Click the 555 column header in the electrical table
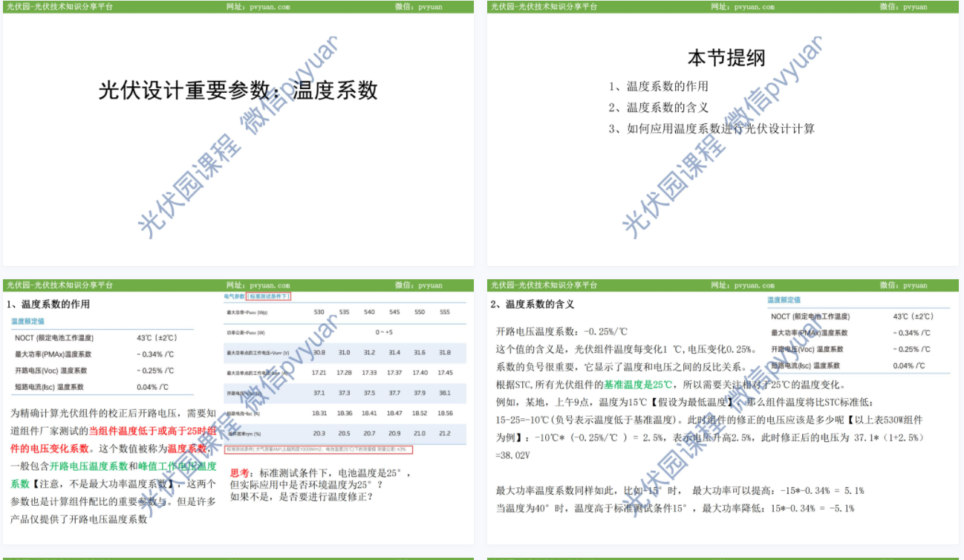 [444, 313]
